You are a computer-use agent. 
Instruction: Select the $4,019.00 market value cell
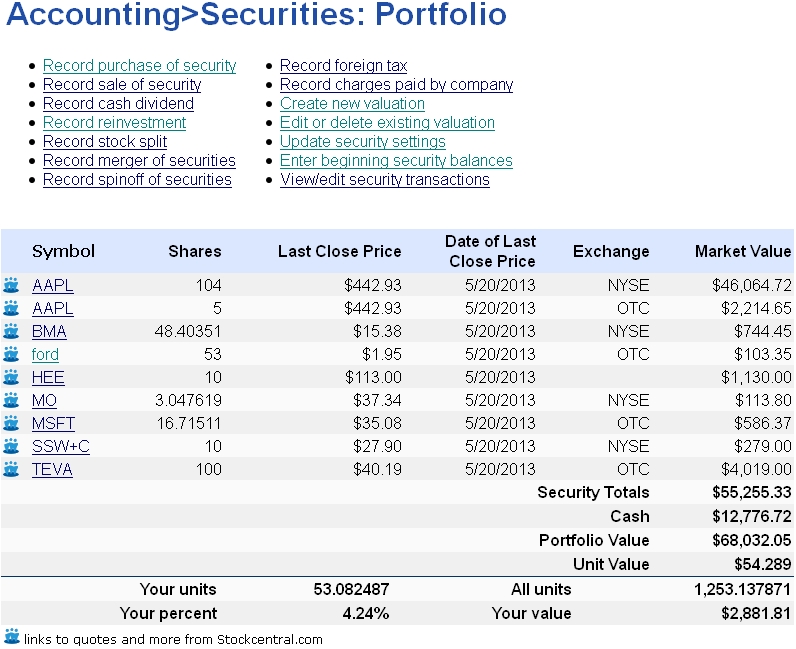tap(756, 469)
